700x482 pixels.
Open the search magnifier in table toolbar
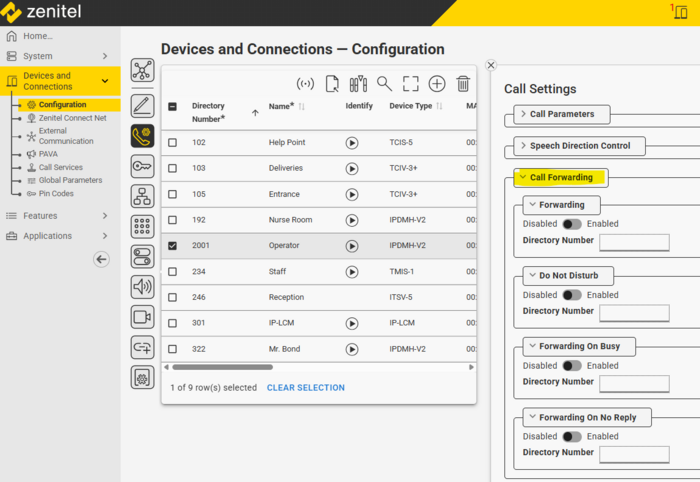(384, 84)
